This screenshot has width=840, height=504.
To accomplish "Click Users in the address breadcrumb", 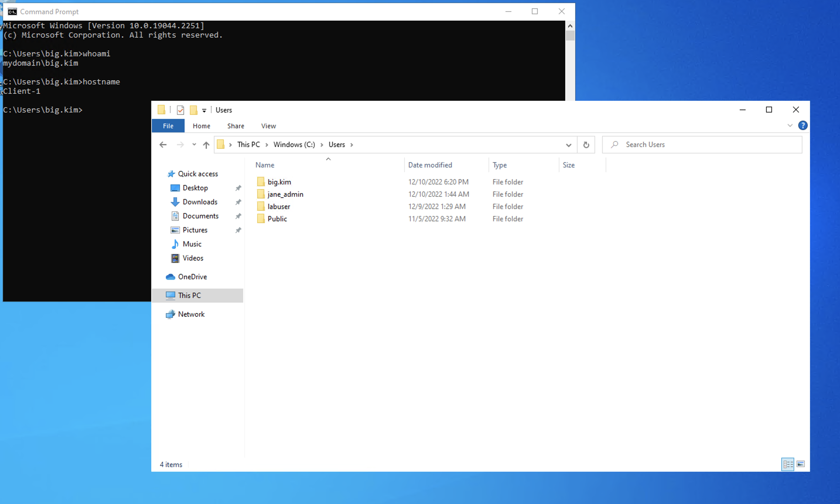I will click(x=337, y=145).
